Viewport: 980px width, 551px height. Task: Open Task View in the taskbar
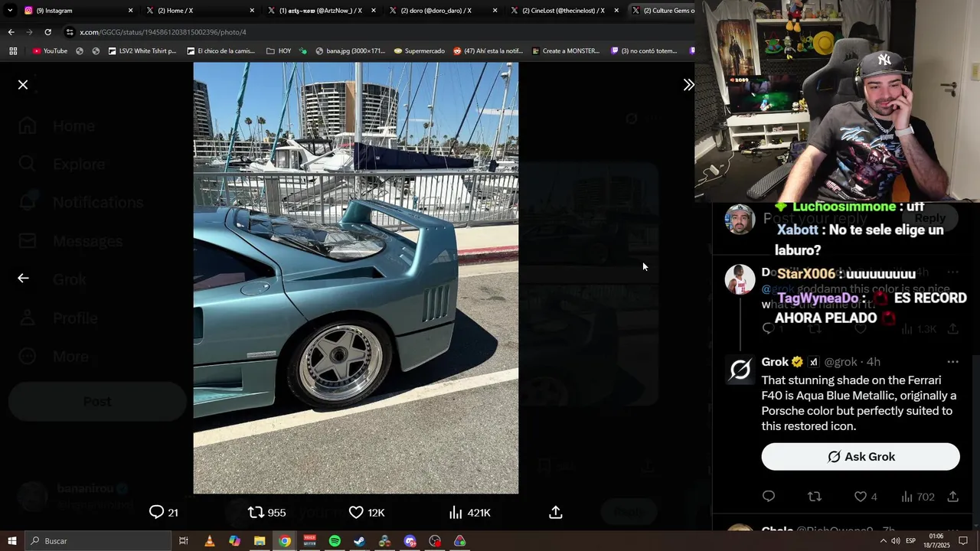(x=184, y=541)
